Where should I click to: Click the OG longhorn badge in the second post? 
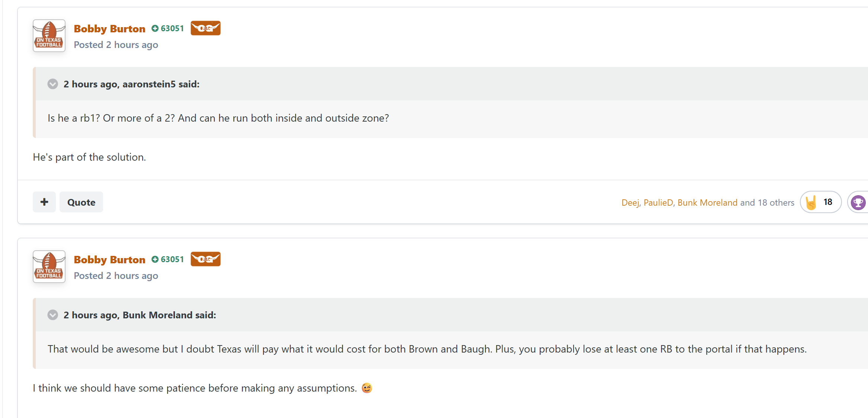pyautogui.click(x=205, y=259)
